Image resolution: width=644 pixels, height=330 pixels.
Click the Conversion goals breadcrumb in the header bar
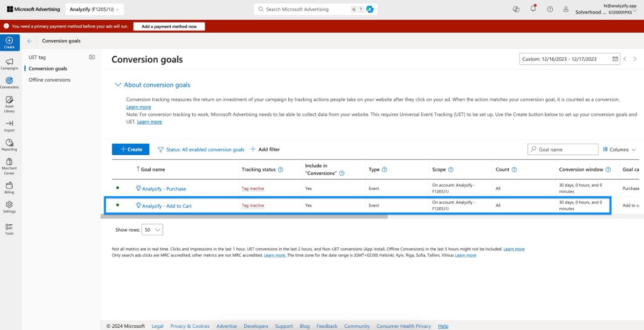click(x=61, y=41)
